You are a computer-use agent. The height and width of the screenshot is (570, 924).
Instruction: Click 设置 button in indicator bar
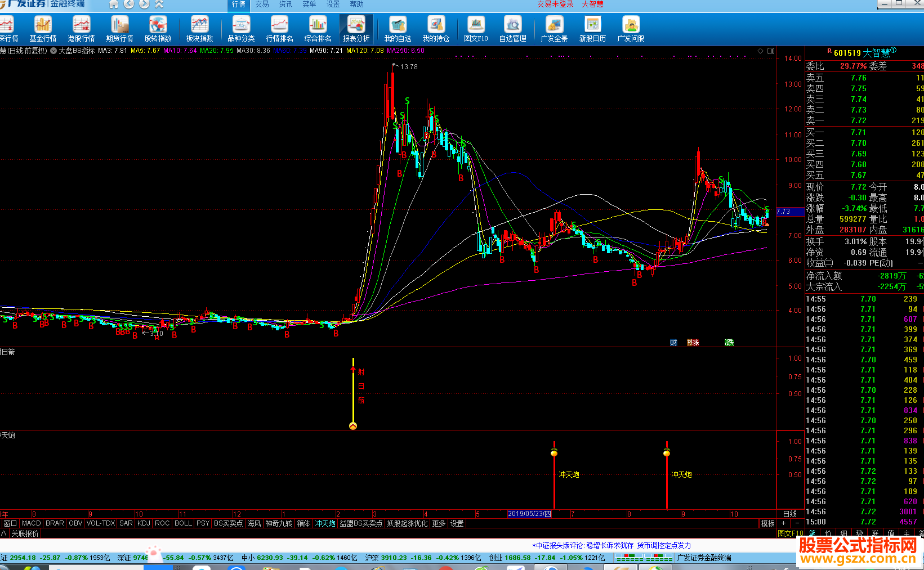pos(457,523)
